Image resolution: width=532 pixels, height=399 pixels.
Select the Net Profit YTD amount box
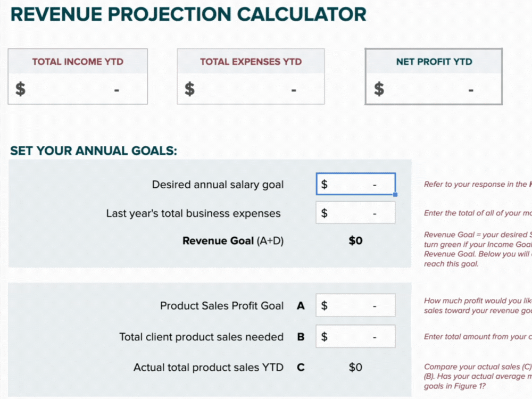434,89
